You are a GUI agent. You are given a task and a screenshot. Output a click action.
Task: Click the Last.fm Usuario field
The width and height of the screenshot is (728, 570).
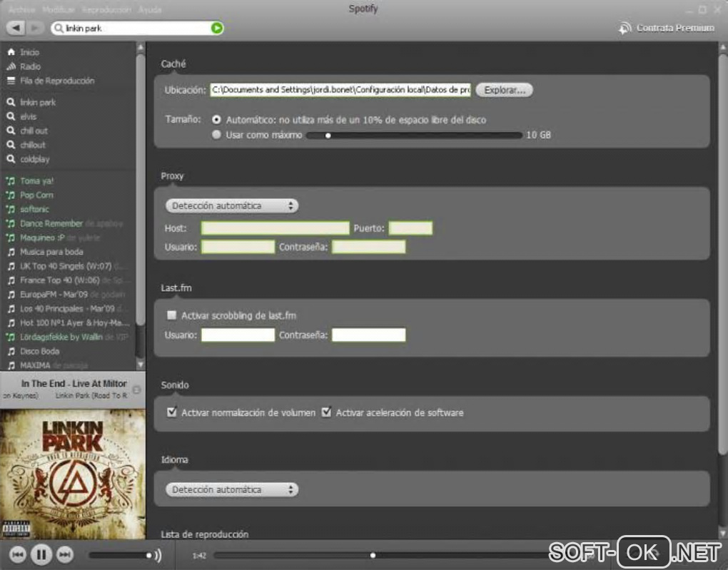click(x=238, y=335)
